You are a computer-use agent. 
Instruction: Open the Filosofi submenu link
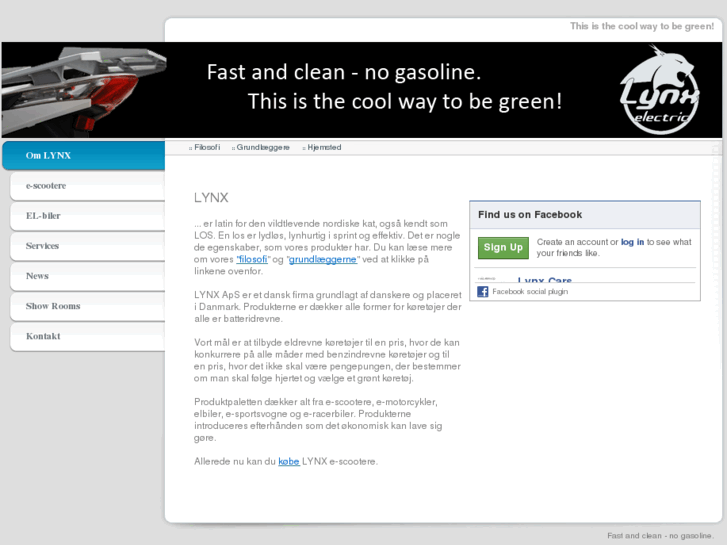[x=207, y=147]
